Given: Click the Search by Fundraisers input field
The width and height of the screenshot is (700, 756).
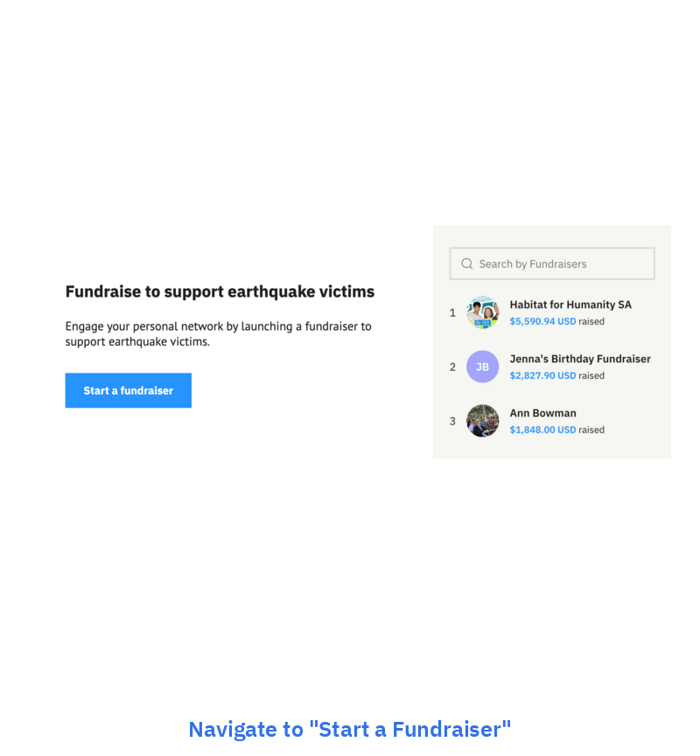Looking at the screenshot, I should pos(552,263).
